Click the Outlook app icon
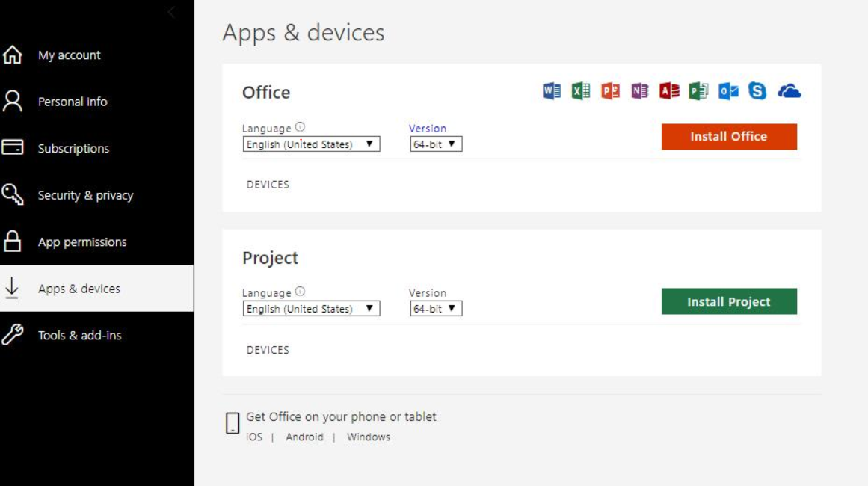 (x=728, y=90)
